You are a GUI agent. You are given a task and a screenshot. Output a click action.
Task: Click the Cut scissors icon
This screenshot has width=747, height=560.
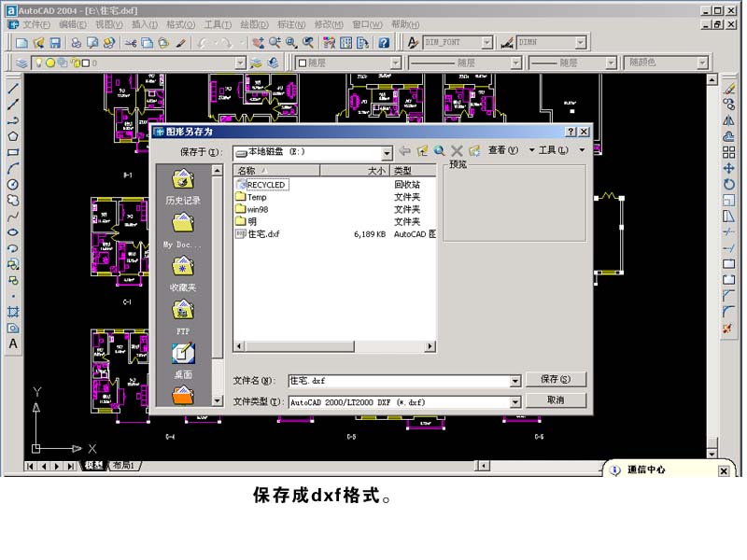[x=131, y=43]
